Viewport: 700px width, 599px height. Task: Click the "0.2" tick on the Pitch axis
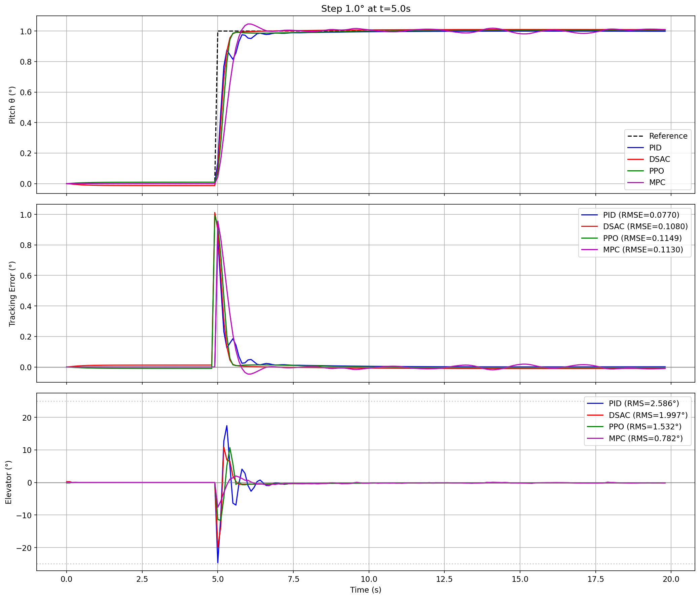26,153
